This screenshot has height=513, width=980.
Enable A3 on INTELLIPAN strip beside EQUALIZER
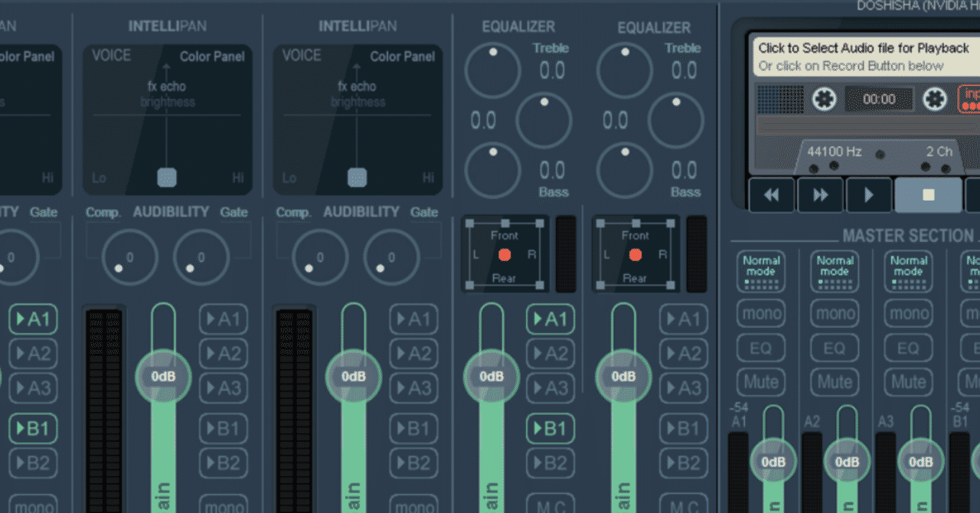coord(413,387)
